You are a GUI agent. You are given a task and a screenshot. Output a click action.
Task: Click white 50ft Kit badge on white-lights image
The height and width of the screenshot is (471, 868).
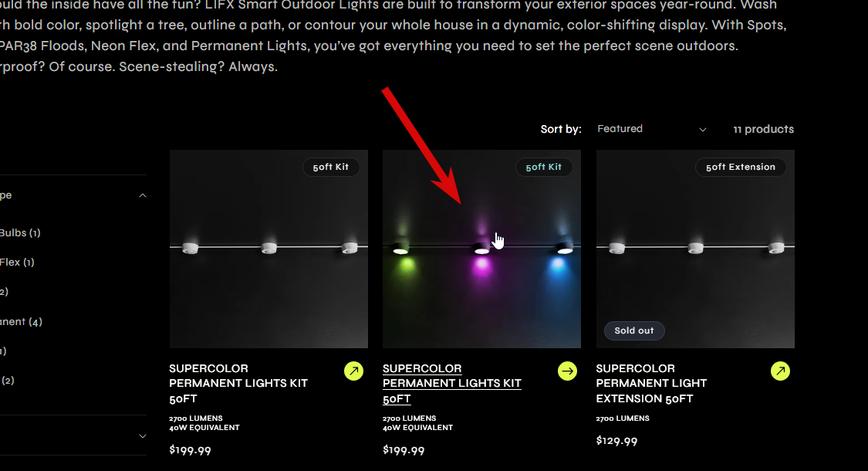click(x=331, y=167)
